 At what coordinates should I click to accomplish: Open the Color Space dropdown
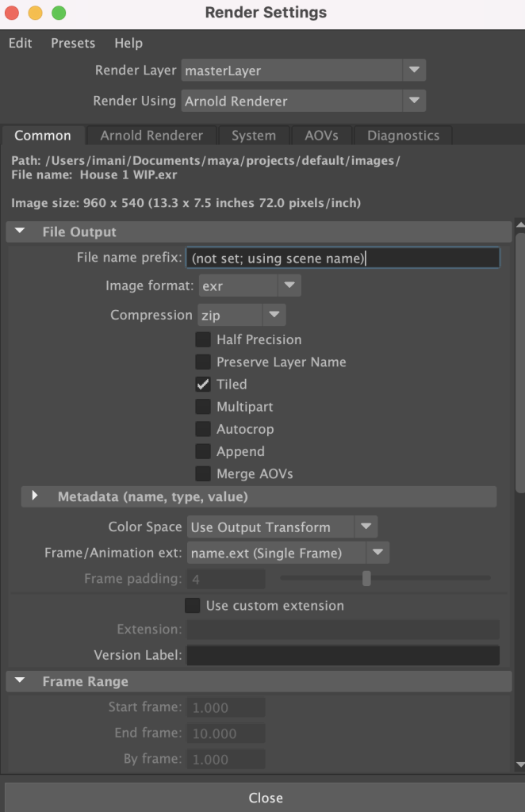(282, 527)
